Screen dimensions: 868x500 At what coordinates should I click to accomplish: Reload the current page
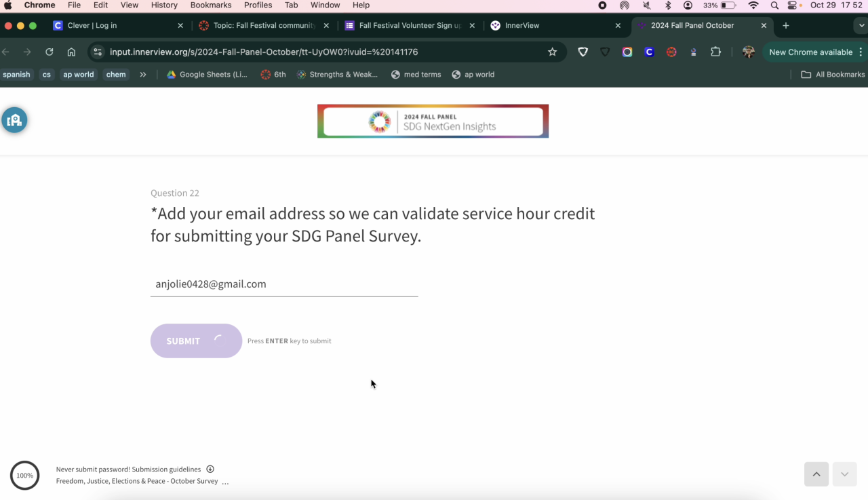(49, 52)
